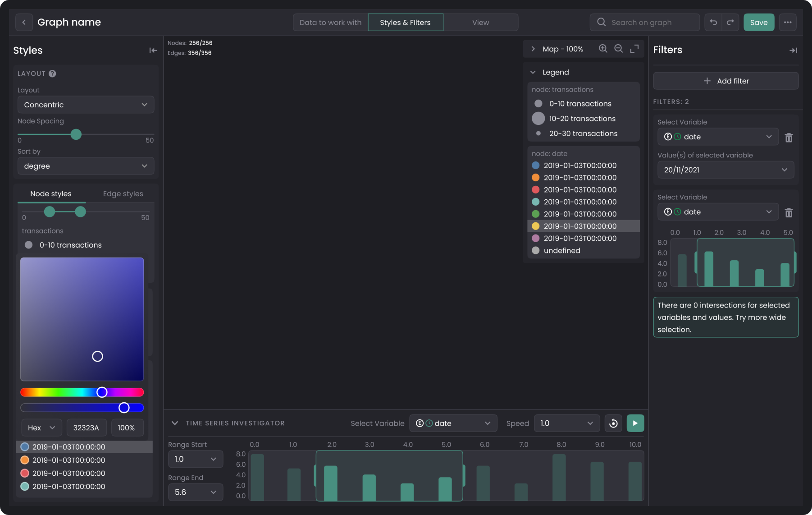This screenshot has height=515, width=812.
Task: Click the hue slider in color picker
Action: pos(82,392)
